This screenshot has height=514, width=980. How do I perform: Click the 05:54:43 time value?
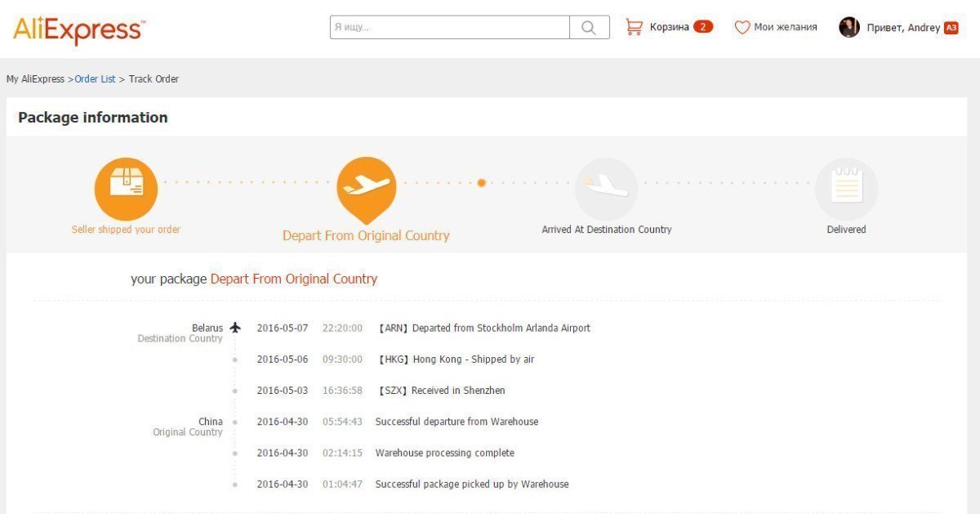point(342,422)
